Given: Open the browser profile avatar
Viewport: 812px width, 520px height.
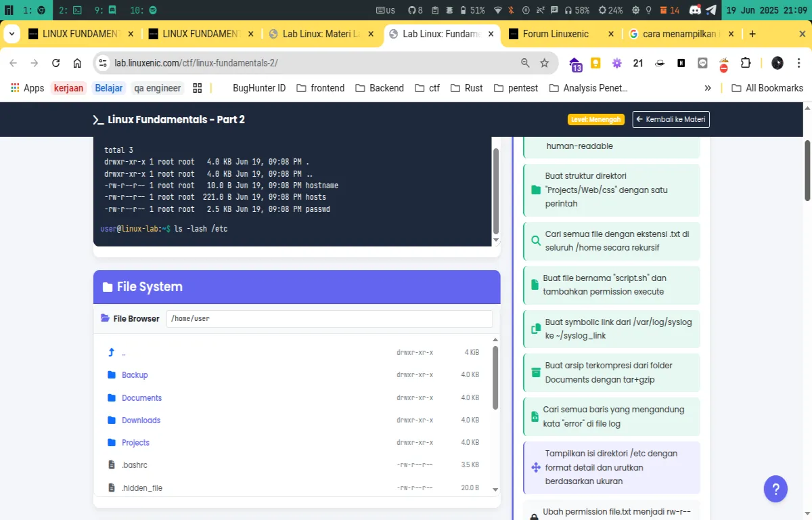Looking at the screenshot, I should 777,63.
